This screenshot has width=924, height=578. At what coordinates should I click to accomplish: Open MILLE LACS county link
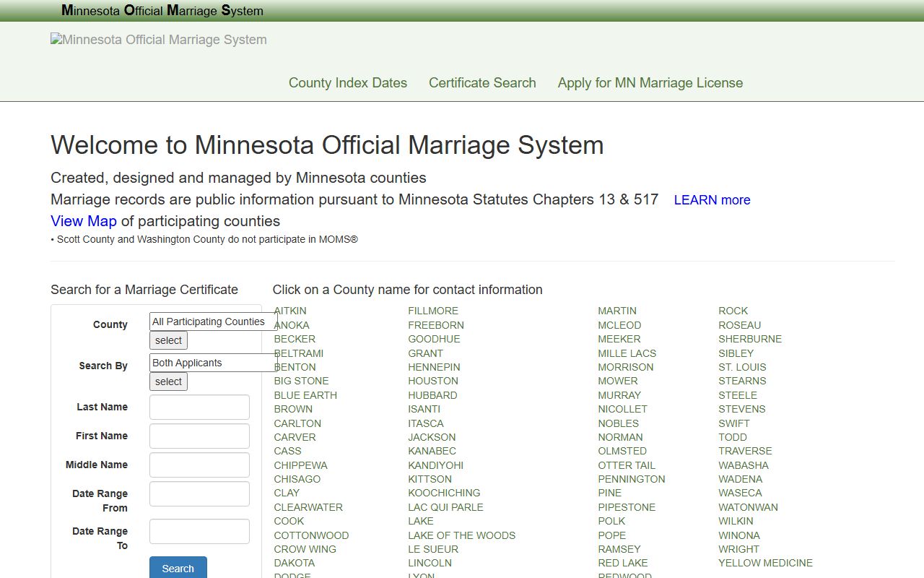(x=627, y=353)
